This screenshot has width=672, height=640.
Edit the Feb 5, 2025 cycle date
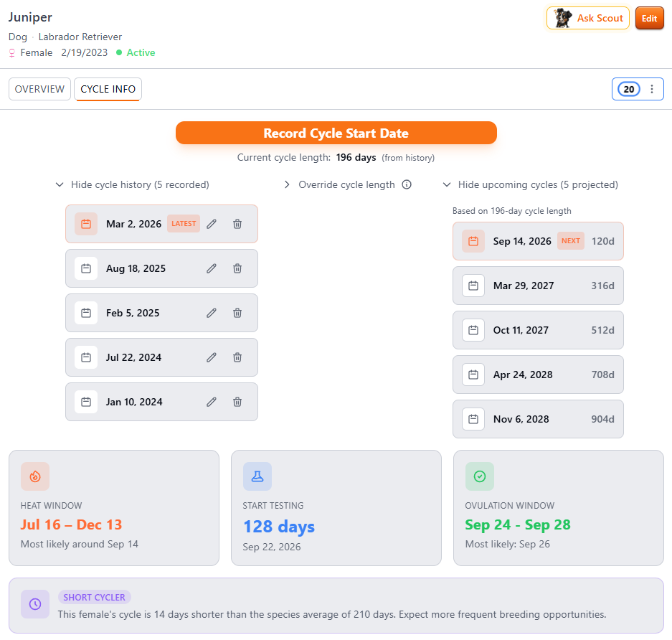[x=212, y=313]
